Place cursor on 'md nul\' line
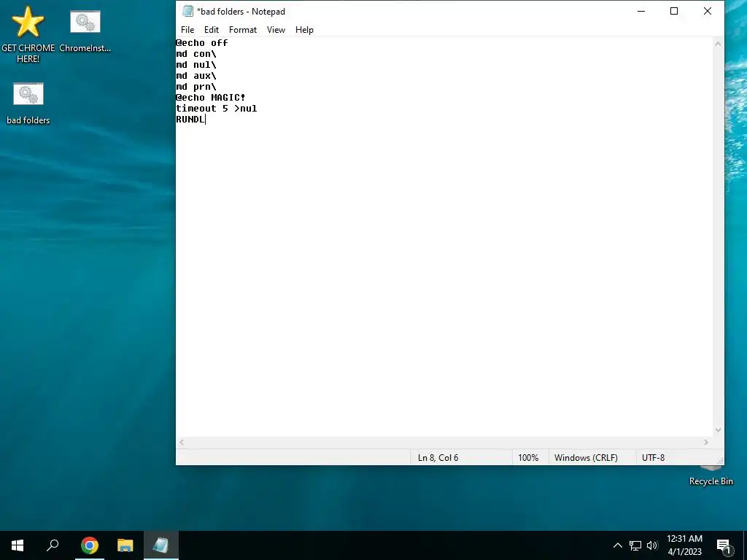This screenshot has height=560, width=747. 196,65
